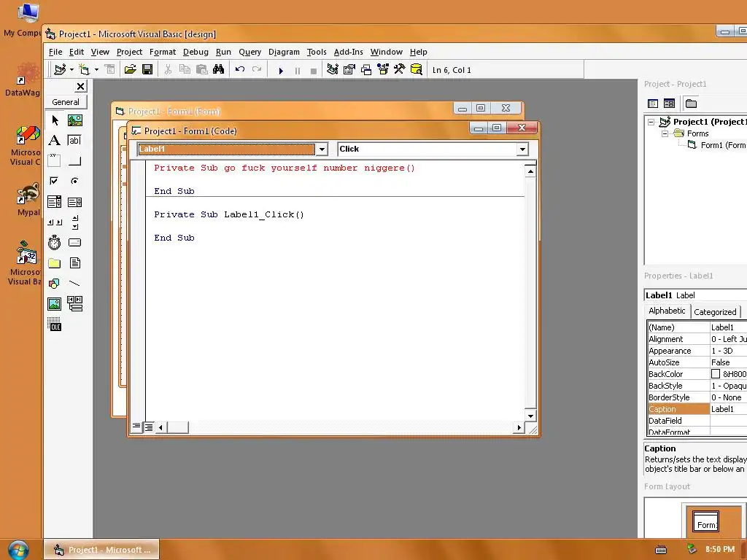Open the File menu

coord(55,52)
